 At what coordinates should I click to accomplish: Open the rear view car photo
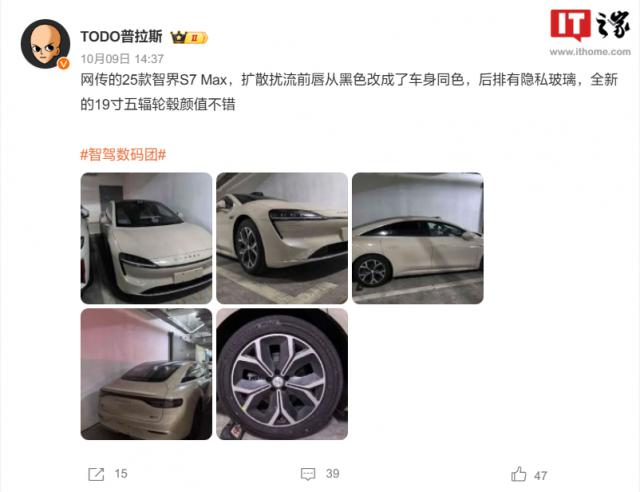pyautogui.click(x=147, y=374)
